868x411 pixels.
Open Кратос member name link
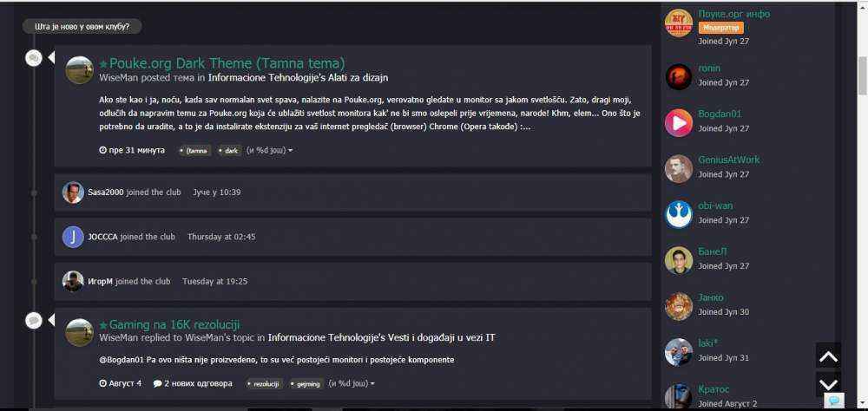(x=714, y=389)
